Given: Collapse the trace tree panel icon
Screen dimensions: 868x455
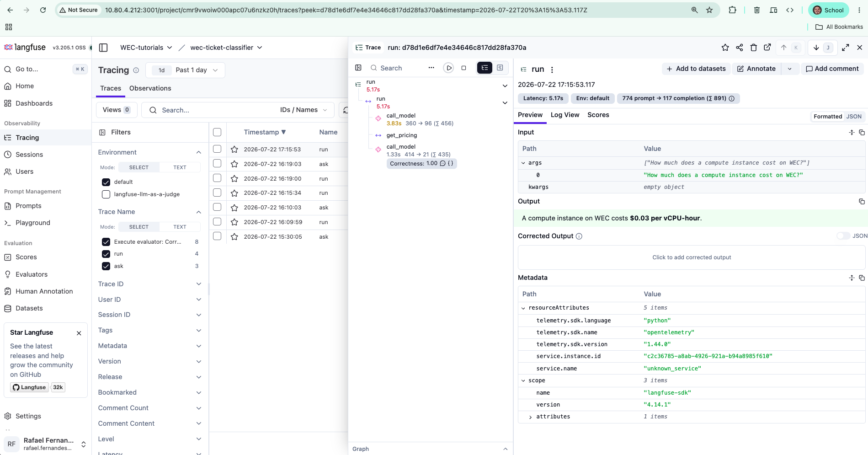Looking at the screenshot, I should point(358,68).
